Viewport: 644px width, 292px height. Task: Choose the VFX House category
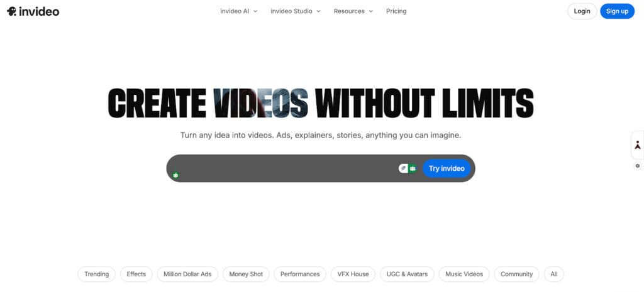(352, 274)
